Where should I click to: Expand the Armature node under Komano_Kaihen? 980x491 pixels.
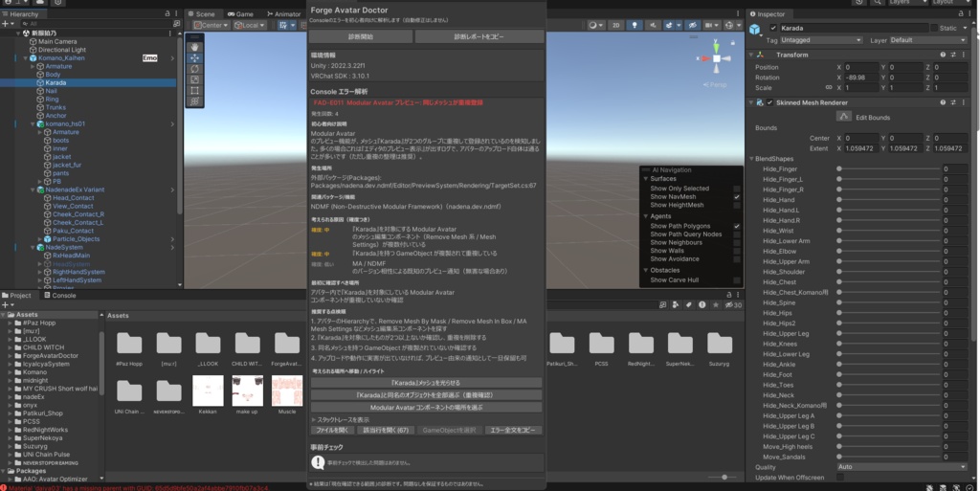pyautogui.click(x=40, y=66)
